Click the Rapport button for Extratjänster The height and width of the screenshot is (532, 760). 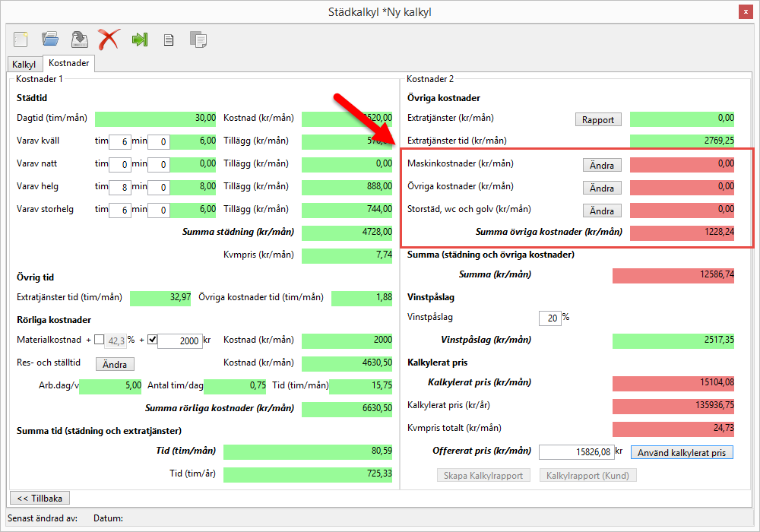tap(598, 119)
